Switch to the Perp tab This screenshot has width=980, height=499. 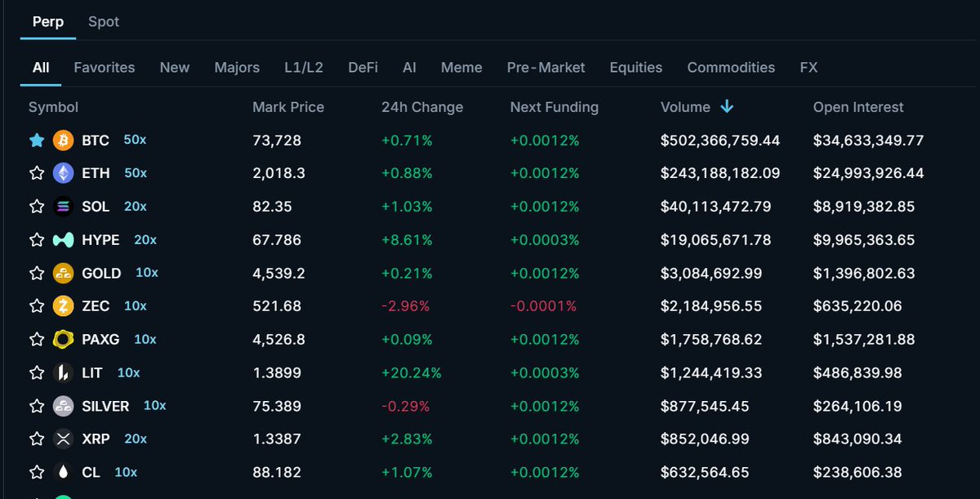click(48, 22)
